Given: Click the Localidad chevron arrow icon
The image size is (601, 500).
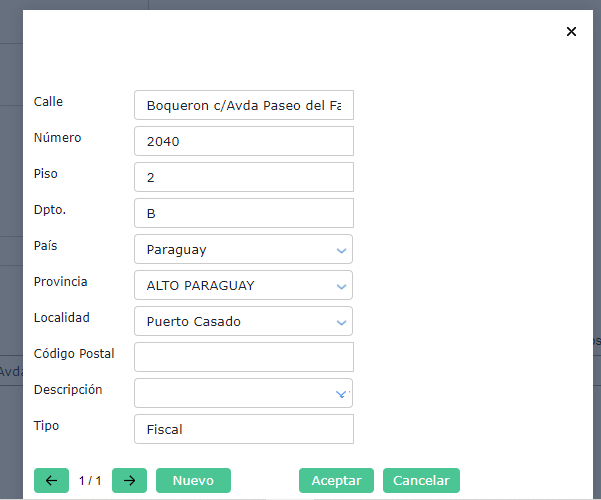Looking at the screenshot, I should [341, 322].
